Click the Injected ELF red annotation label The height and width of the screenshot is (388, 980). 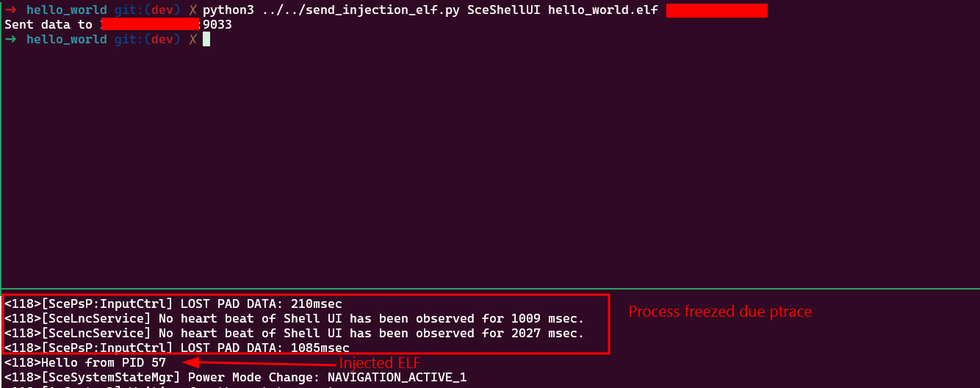click(380, 363)
